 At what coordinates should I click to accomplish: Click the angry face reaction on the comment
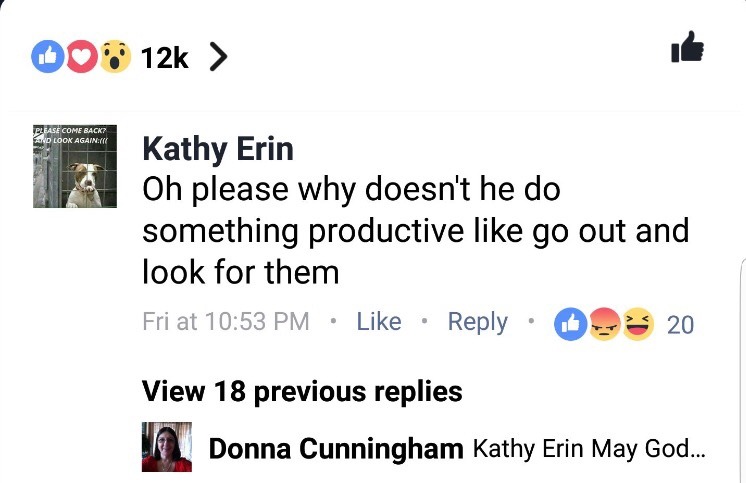603,323
